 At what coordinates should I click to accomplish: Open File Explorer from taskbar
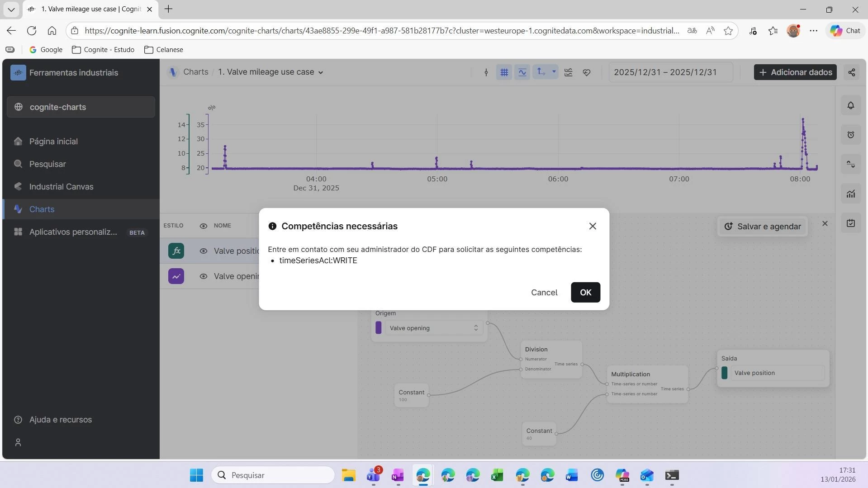(x=348, y=475)
